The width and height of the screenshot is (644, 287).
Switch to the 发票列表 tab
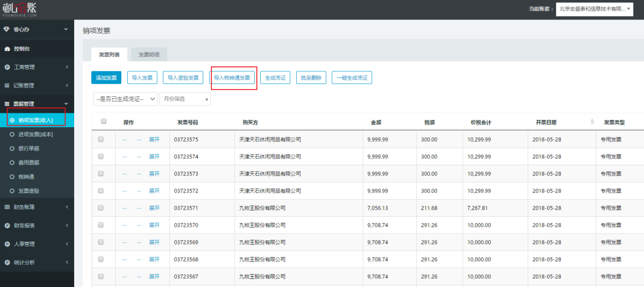pyautogui.click(x=109, y=55)
